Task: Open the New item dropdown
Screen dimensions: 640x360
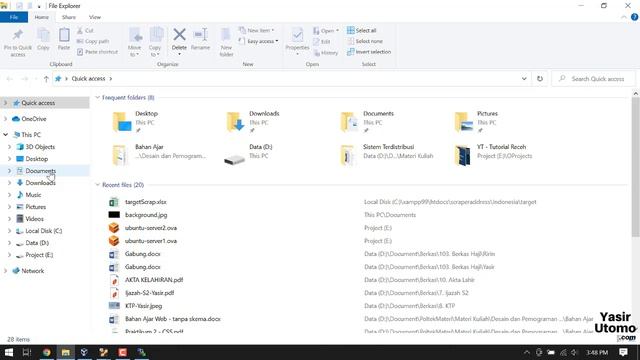Action: point(256,30)
